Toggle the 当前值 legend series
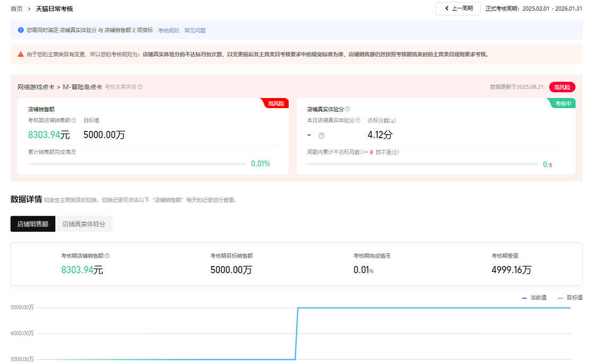The width and height of the screenshot is (601, 364). 534,298
